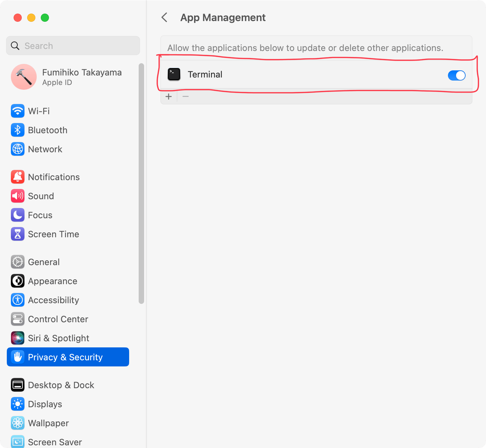
Task: Click the Terminal name in the list
Action: point(205,74)
